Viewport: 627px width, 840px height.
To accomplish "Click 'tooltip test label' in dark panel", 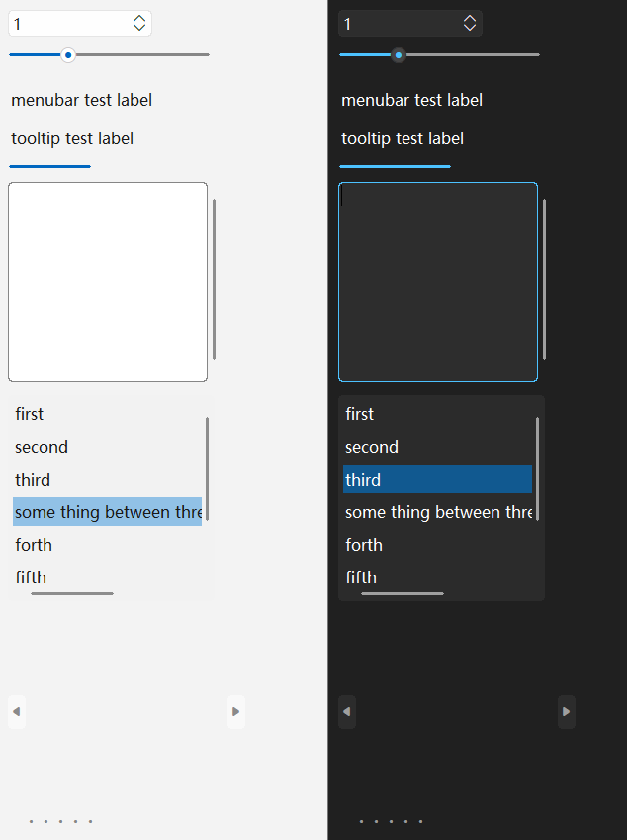I will pyautogui.click(x=403, y=139).
